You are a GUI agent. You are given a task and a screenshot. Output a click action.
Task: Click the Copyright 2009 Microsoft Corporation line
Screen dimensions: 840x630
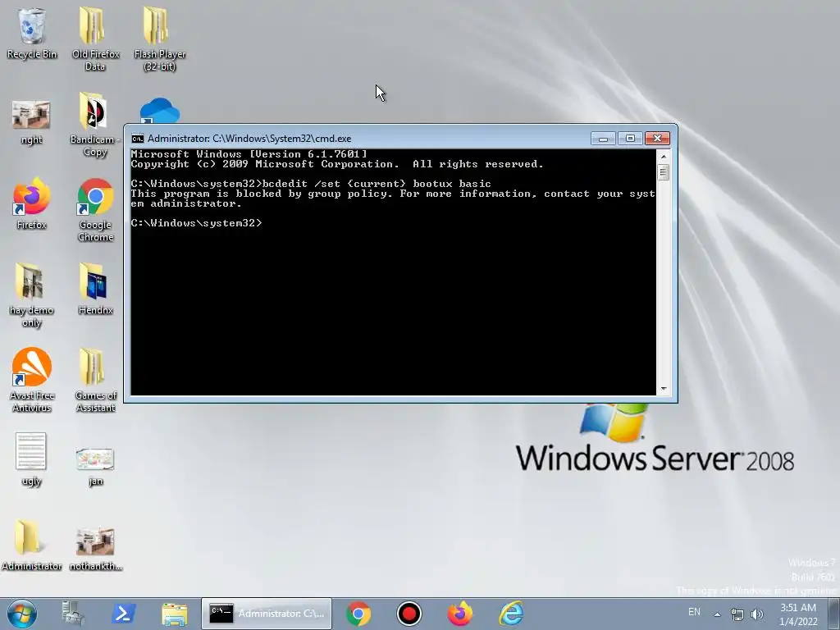(337, 164)
